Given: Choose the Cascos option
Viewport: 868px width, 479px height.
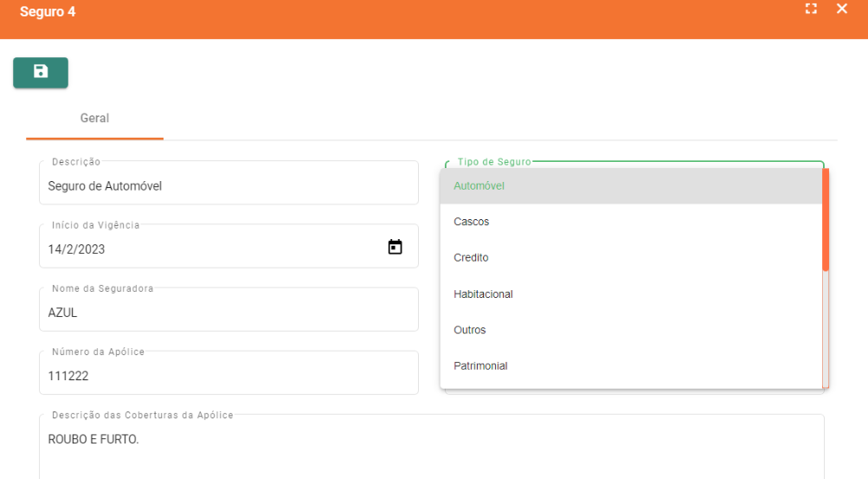Looking at the screenshot, I should [x=472, y=222].
